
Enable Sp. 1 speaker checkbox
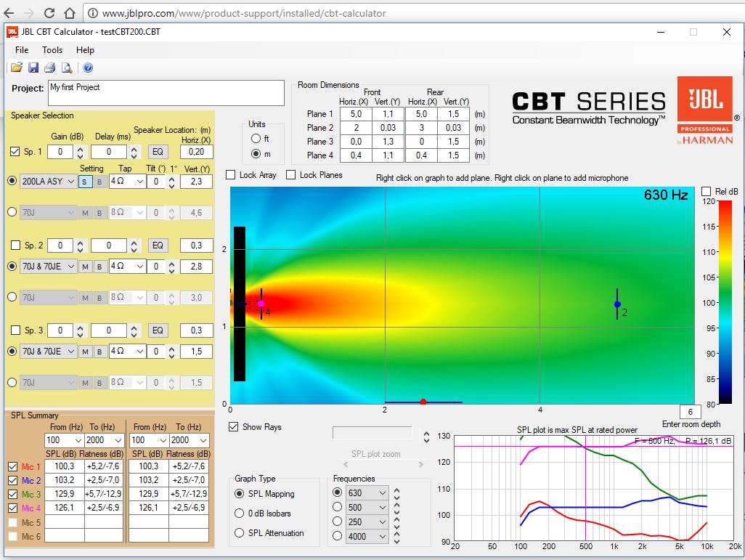15,152
